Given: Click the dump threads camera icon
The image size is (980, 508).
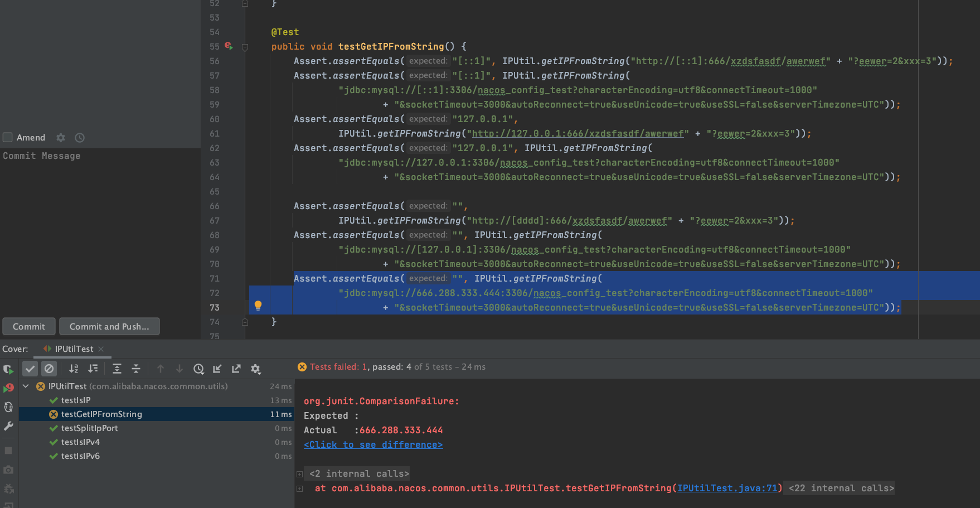Looking at the screenshot, I should click(x=8, y=470).
